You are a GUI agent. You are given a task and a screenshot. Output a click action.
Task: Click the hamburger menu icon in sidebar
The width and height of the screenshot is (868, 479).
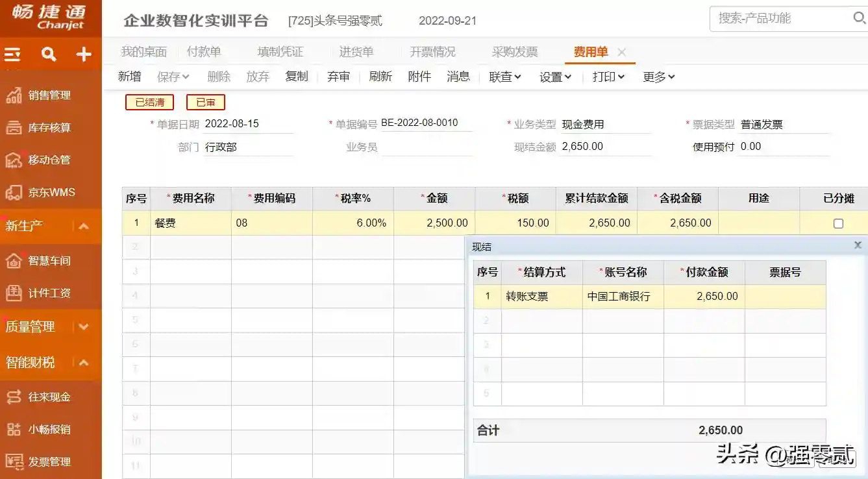pos(13,55)
